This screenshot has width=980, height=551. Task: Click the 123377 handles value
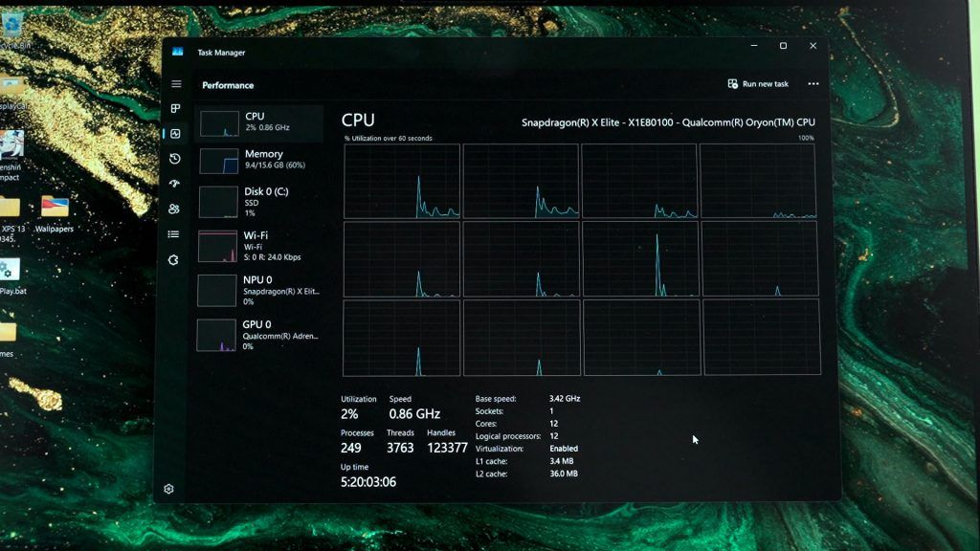point(448,448)
